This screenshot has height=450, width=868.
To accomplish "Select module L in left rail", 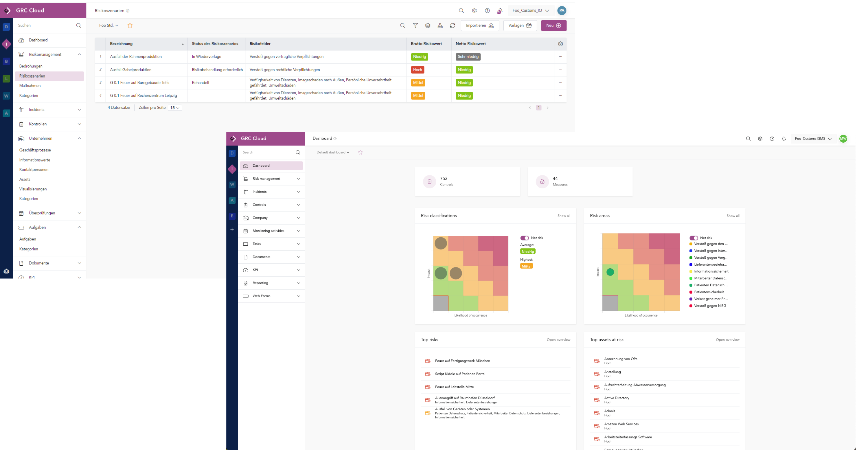I will tap(6, 78).
